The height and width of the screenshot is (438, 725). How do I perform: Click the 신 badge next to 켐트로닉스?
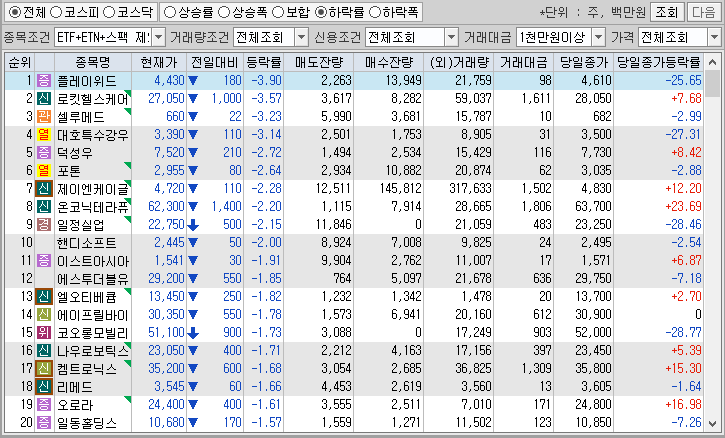pos(44,369)
